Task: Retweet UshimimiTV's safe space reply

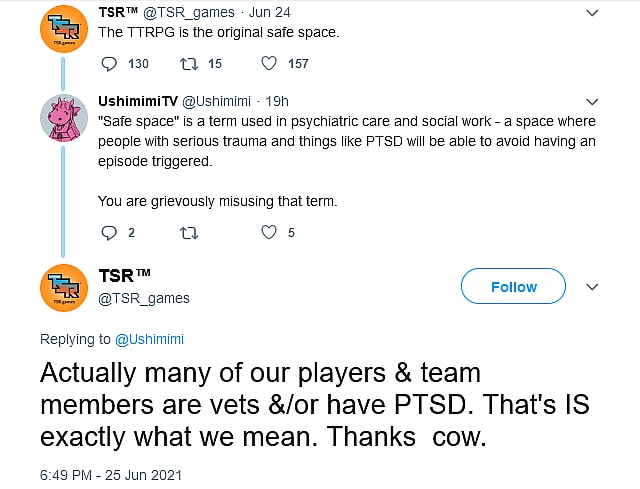Action: [187, 233]
